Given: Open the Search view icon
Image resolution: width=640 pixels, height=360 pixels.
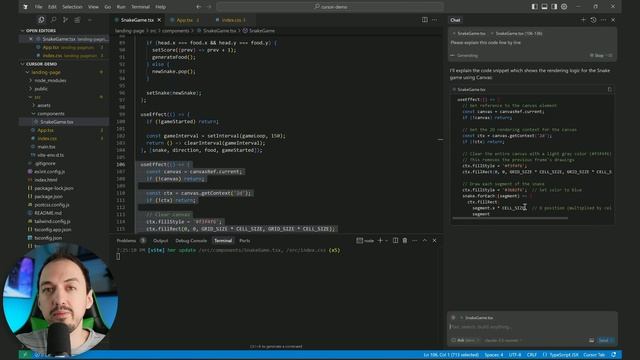Looking at the screenshot, I should [x=53, y=20].
